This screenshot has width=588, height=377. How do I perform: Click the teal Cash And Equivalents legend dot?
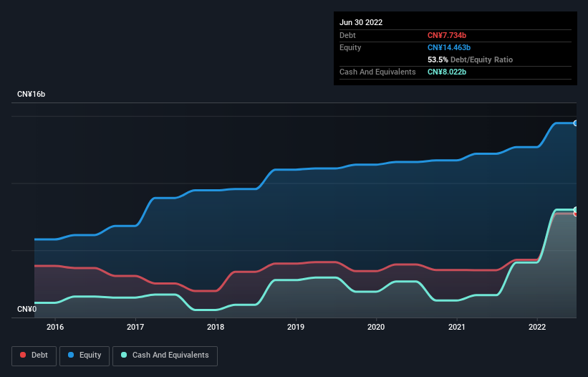click(x=124, y=355)
